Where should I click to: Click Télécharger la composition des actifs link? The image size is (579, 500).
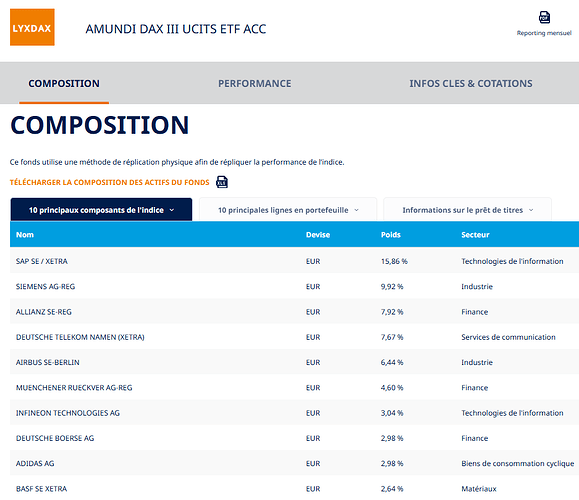[x=109, y=182]
